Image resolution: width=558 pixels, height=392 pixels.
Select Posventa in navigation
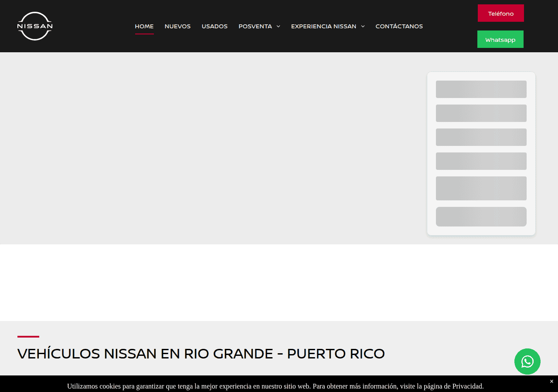click(255, 26)
